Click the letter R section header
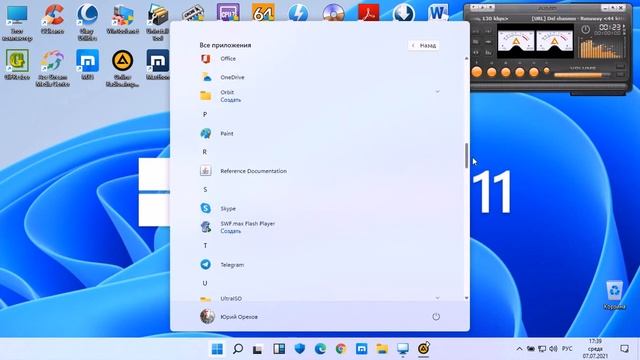 (x=205, y=152)
